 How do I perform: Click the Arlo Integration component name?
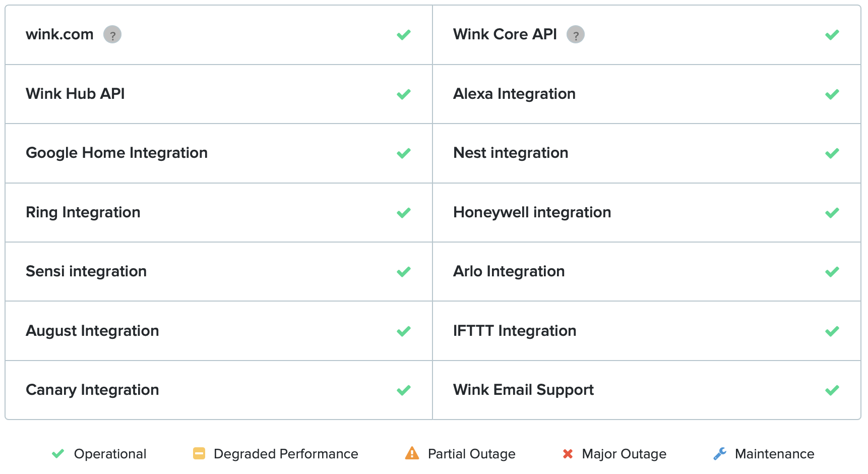509,271
